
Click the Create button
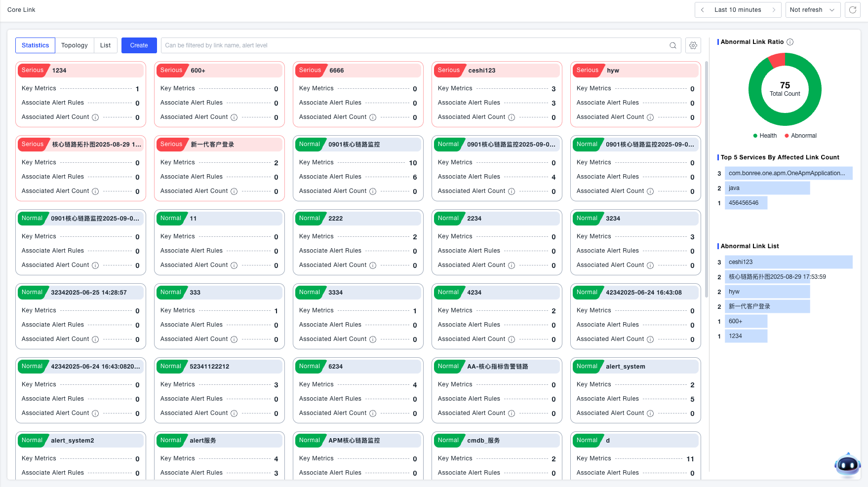click(x=139, y=45)
